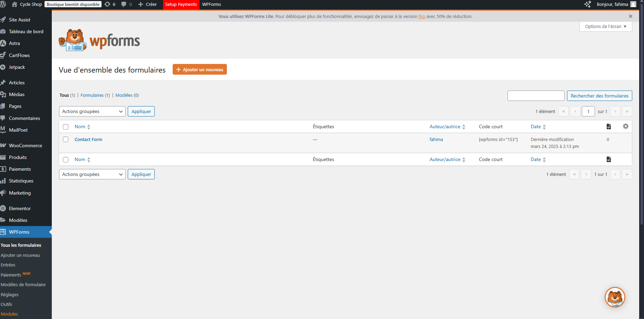
Task: Sort by Auteur/autrice in table header
Action: tap(447, 126)
